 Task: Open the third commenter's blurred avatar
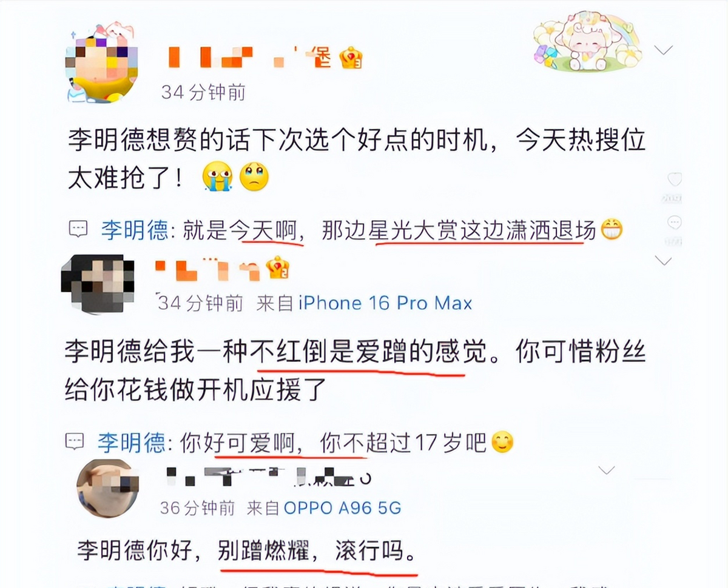pyautogui.click(x=107, y=487)
